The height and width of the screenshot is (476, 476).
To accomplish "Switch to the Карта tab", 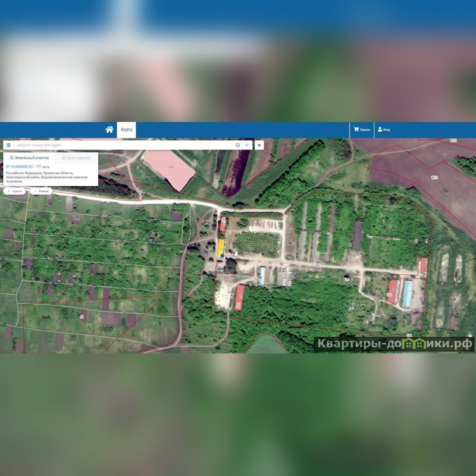I will point(126,130).
